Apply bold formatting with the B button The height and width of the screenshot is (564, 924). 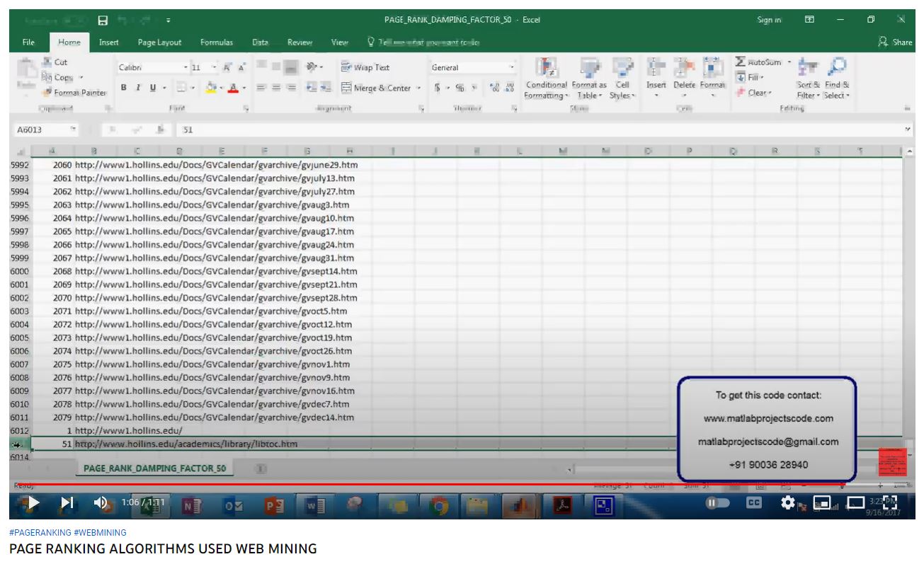(124, 88)
